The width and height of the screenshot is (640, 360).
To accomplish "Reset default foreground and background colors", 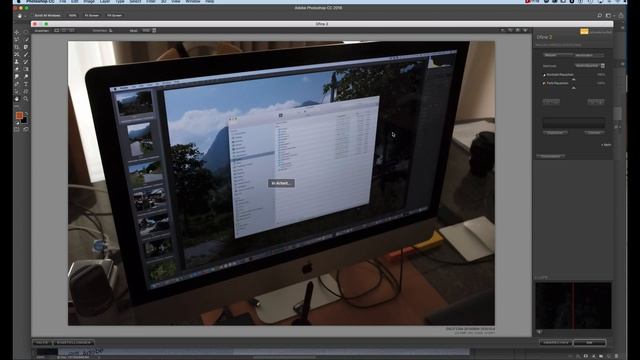I will [x=17, y=122].
